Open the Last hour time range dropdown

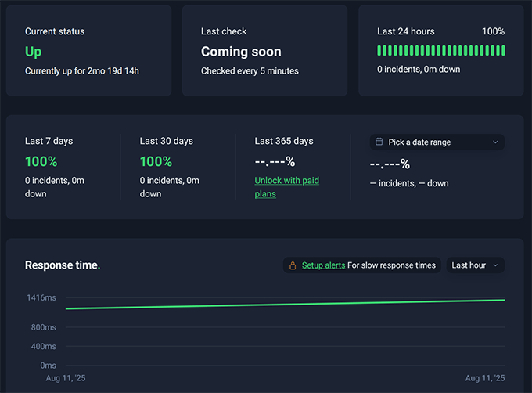(475, 265)
